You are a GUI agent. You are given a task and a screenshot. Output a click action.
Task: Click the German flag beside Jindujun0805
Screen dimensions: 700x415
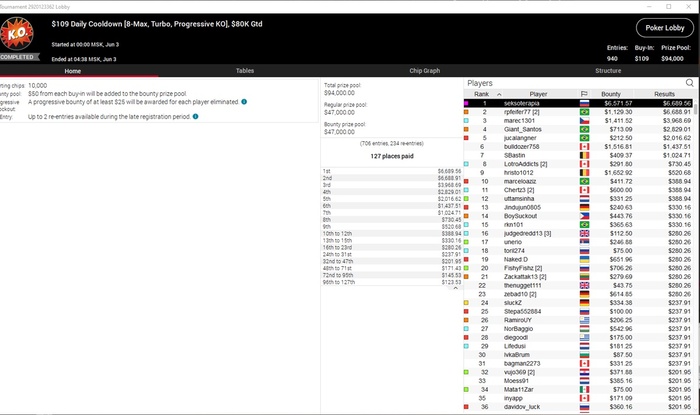[584, 208]
